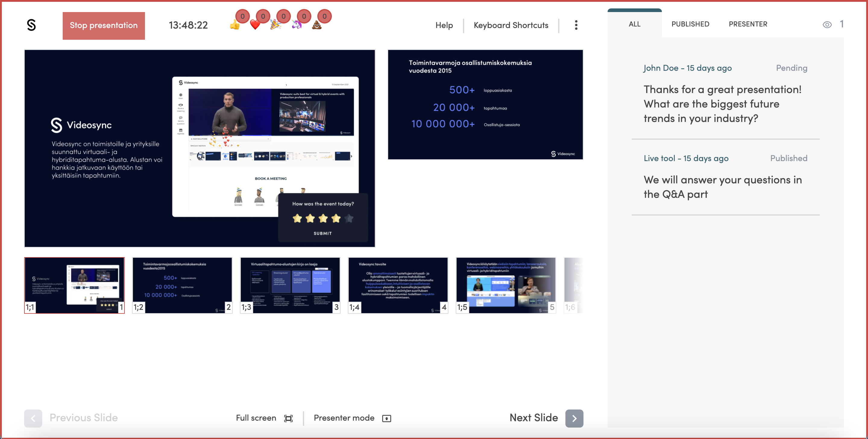Advance using the Next Slide arrow
Screen dimensions: 868x439
click(x=574, y=418)
